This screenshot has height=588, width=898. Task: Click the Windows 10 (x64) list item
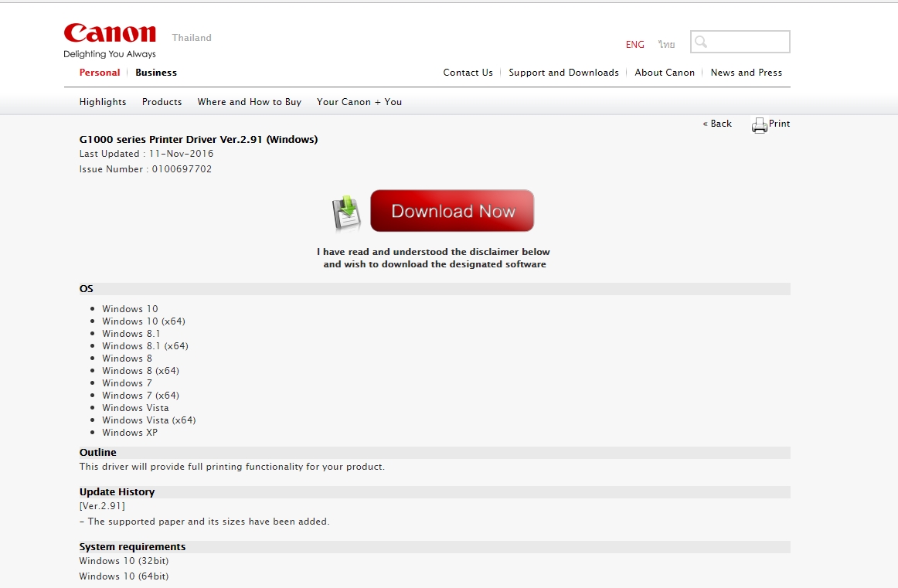click(144, 321)
